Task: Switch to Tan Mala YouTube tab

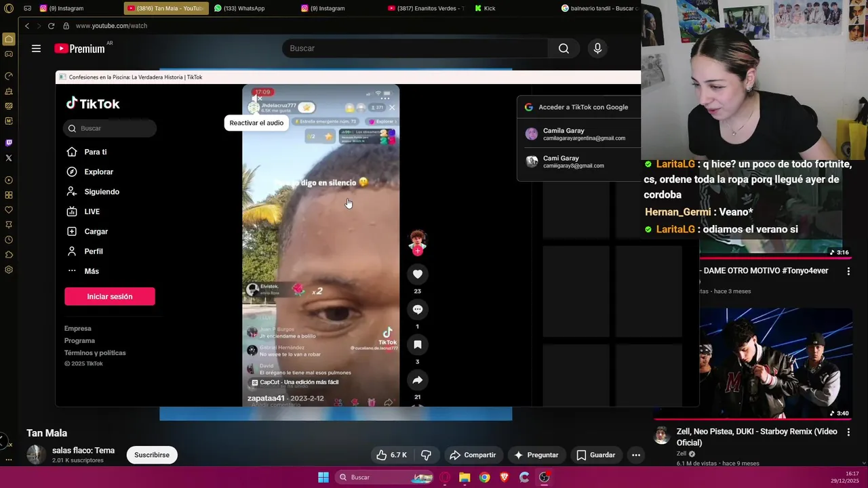Action: 165,8
